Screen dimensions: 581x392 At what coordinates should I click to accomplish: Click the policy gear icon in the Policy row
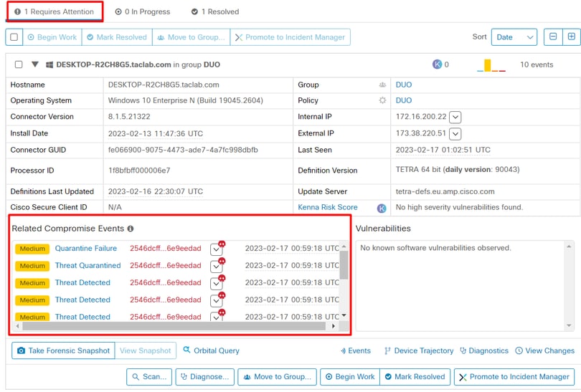pyautogui.click(x=382, y=100)
